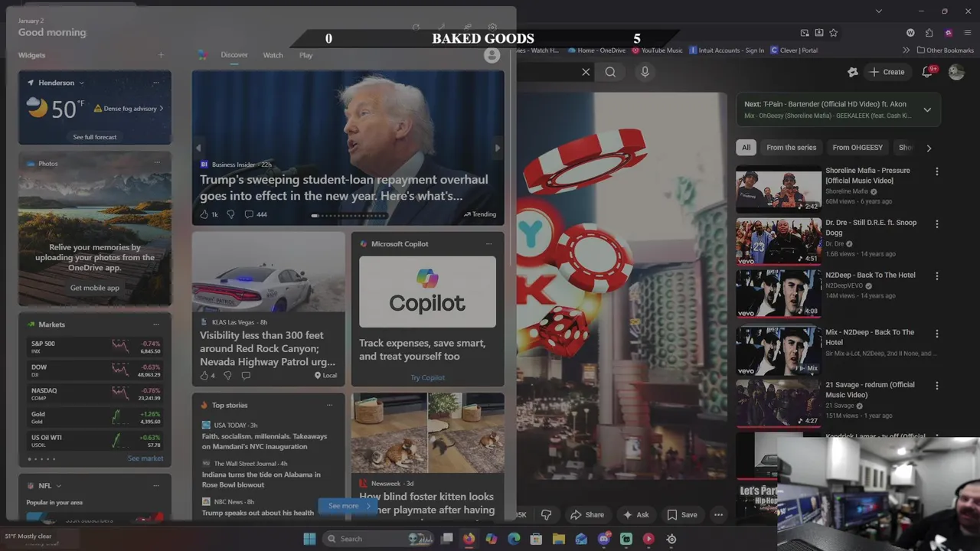
Task: Expand Henderson location dropdown
Action: 81,83
